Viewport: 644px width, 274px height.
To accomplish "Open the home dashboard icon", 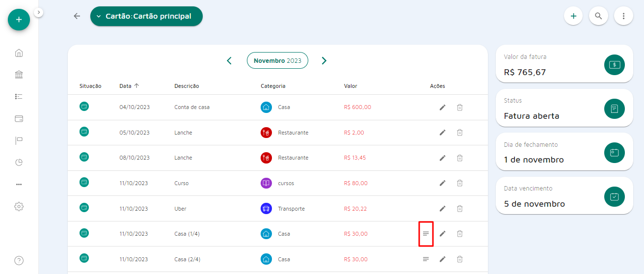I will tap(19, 53).
